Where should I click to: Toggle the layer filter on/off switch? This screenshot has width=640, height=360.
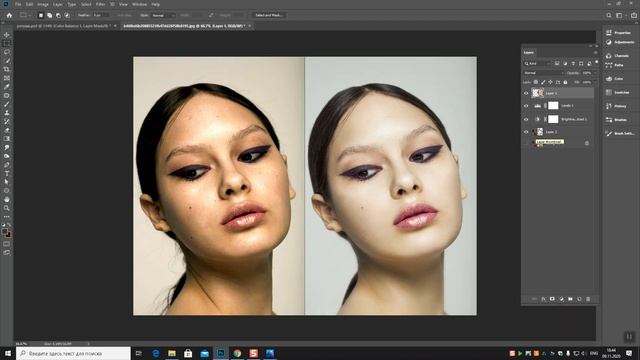click(x=597, y=62)
